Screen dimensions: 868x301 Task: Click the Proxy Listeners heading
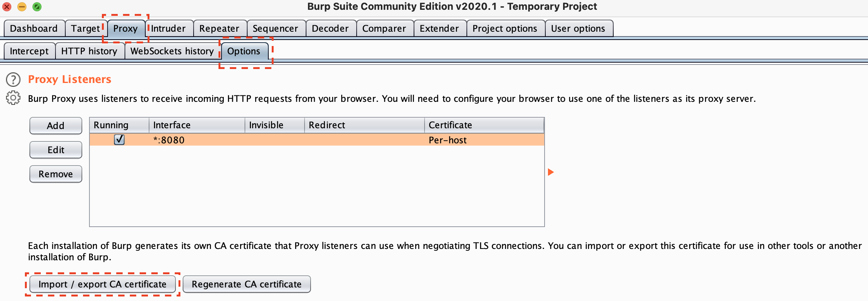click(x=70, y=79)
